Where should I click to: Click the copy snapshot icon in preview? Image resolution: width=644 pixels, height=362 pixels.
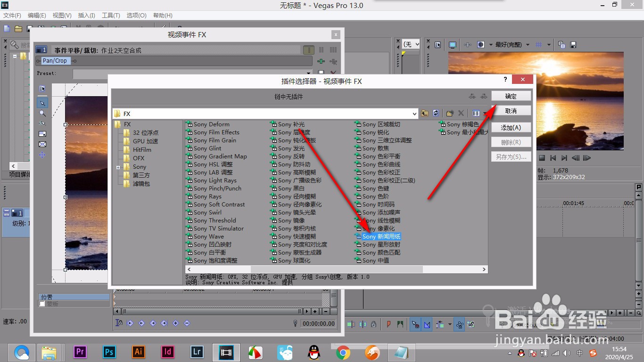pos(561,45)
